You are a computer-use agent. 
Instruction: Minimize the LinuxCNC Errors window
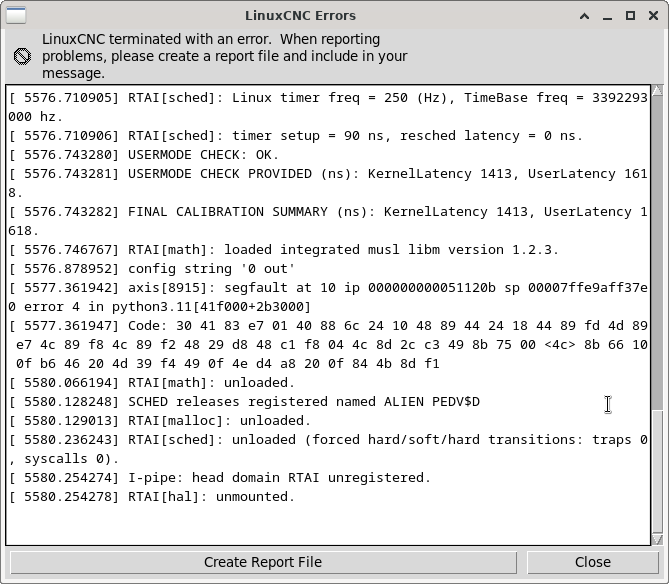608,16
